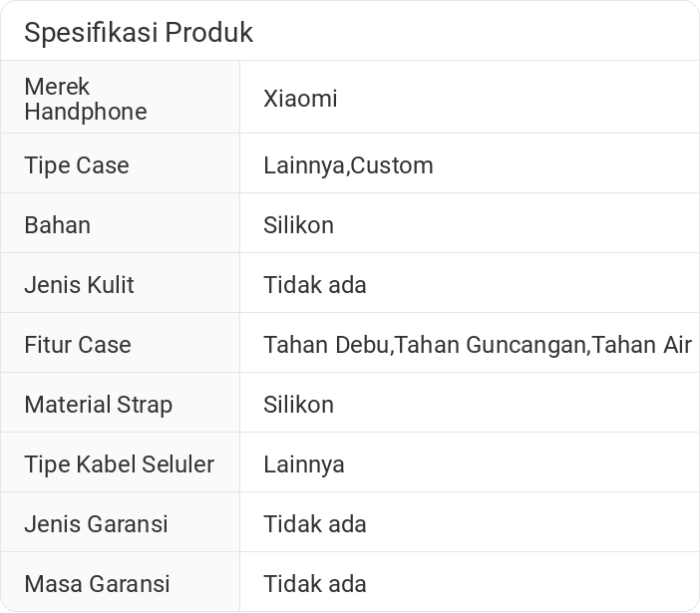Screen dimensions: 700x613
Task: Click the Tahan Debu feature text
Action: click(x=327, y=345)
